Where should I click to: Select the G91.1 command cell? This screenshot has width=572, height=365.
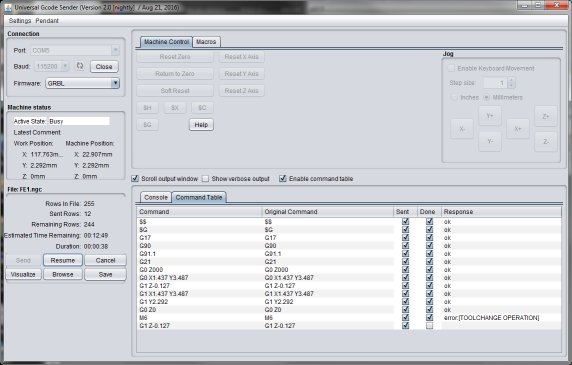pyautogui.click(x=200, y=253)
